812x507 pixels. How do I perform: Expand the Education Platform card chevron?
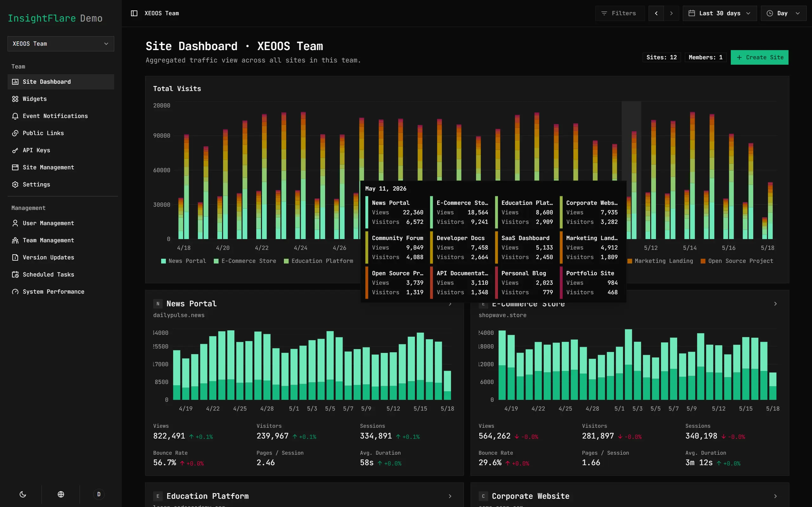(x=450, y=496)
